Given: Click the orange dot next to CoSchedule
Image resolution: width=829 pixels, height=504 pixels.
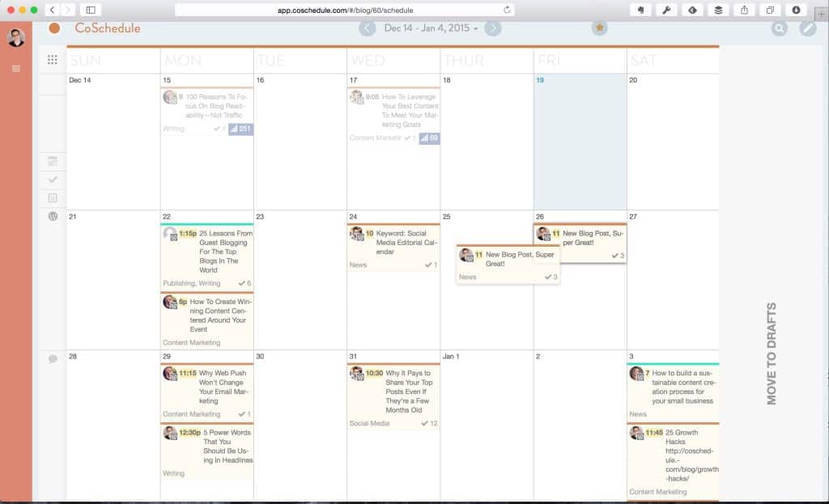Looking at the screenshot, I should pos(53,27).
